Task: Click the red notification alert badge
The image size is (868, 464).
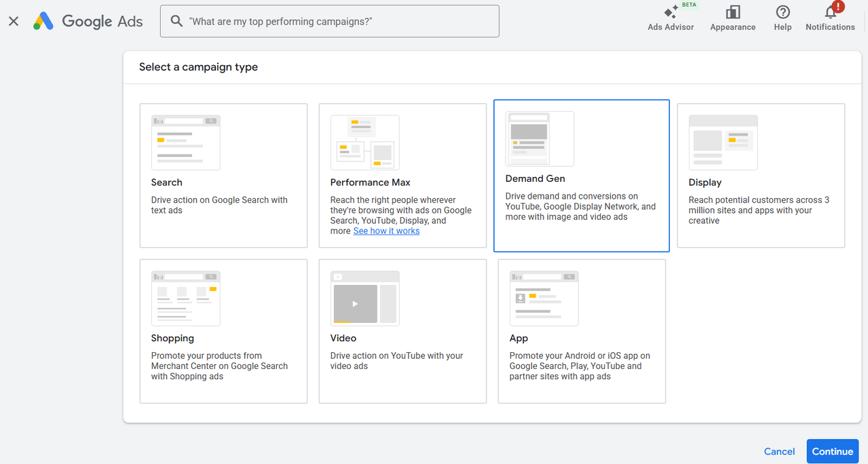Action: point(838,7)
